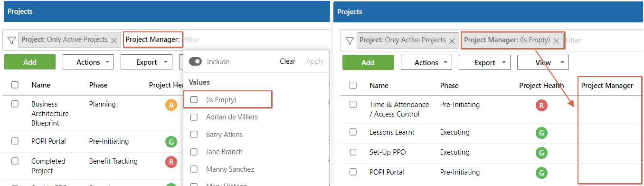Click the Project Manager column header
The height and width of the screenshot is (186, 644).
click(607, 86)
